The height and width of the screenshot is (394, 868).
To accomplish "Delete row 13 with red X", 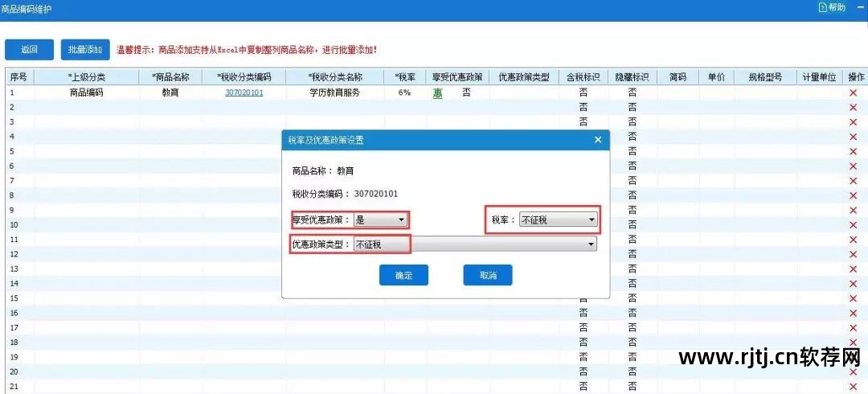I will [853, 269].
